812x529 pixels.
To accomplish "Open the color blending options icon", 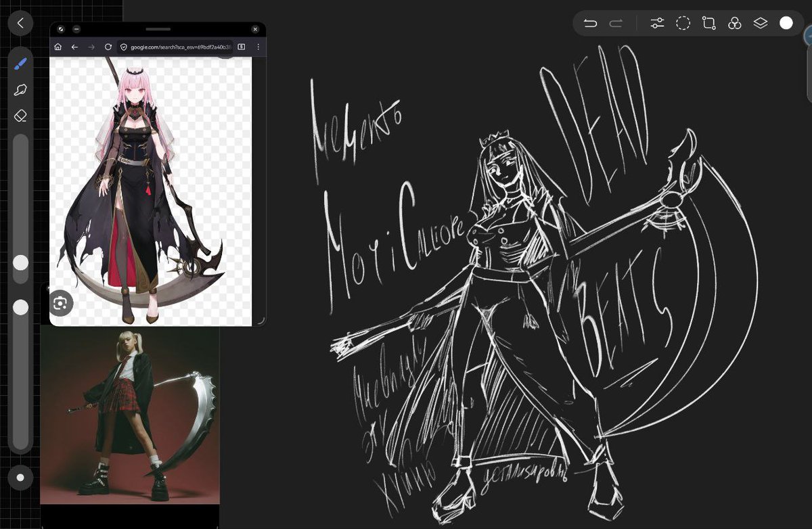I will [x=734, y=22].
